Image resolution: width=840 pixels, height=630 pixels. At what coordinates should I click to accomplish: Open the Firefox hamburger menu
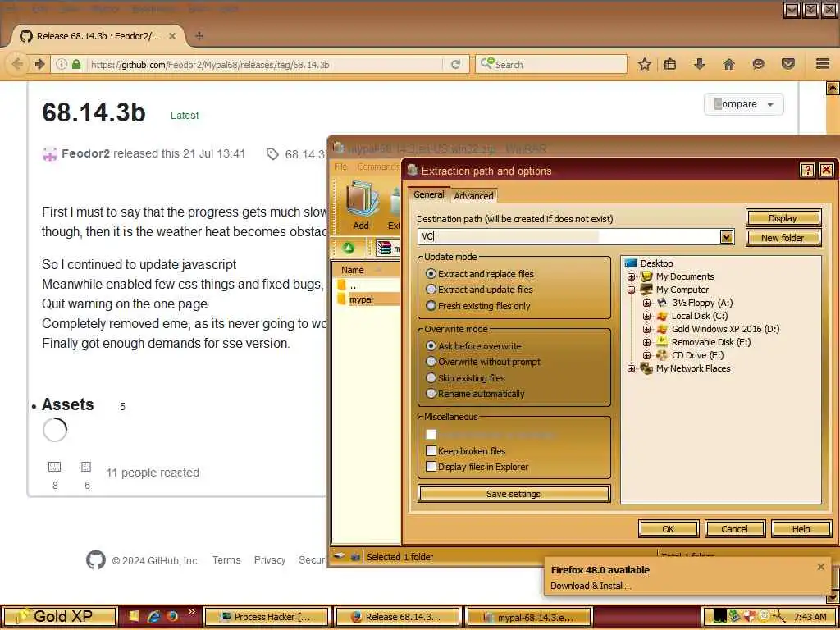point(823,64)
